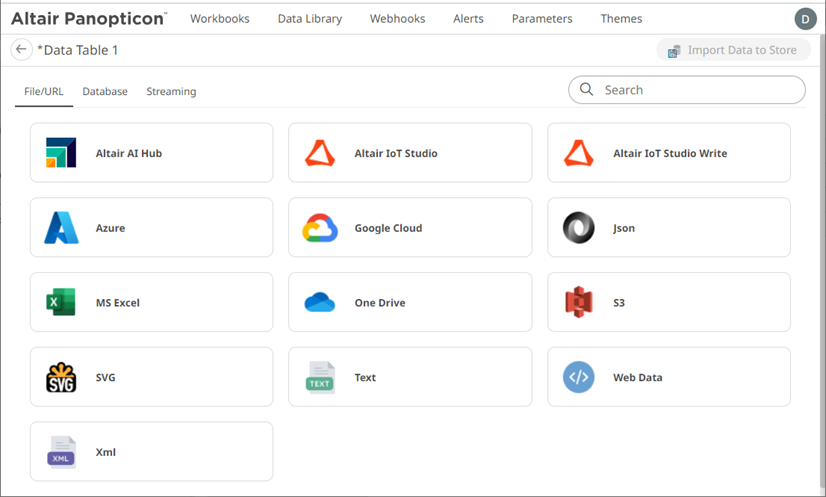Open the Workbooks menu
Screen dimensions: 826x497
pos(220,19)
